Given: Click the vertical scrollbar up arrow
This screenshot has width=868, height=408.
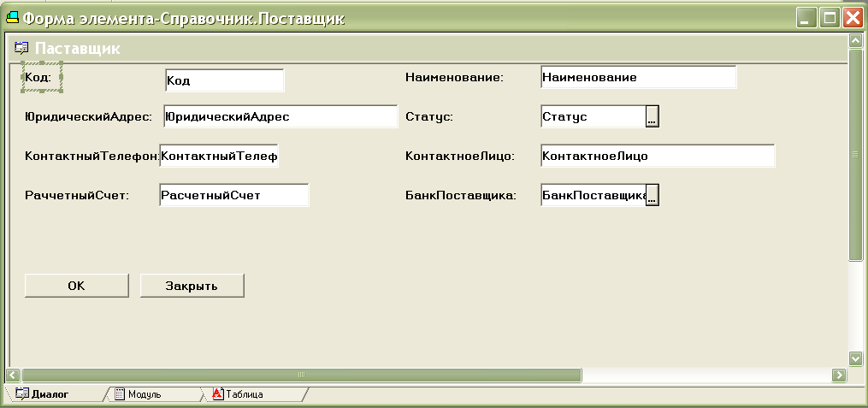Looking at the screenshot, I should [855, 42].
